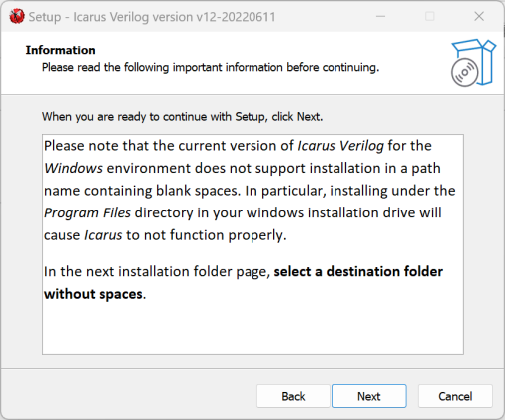Screen dimensions: 505x420
Task: Click the Icarus Verilog title bar icon
Action: (x=17, y=16)
